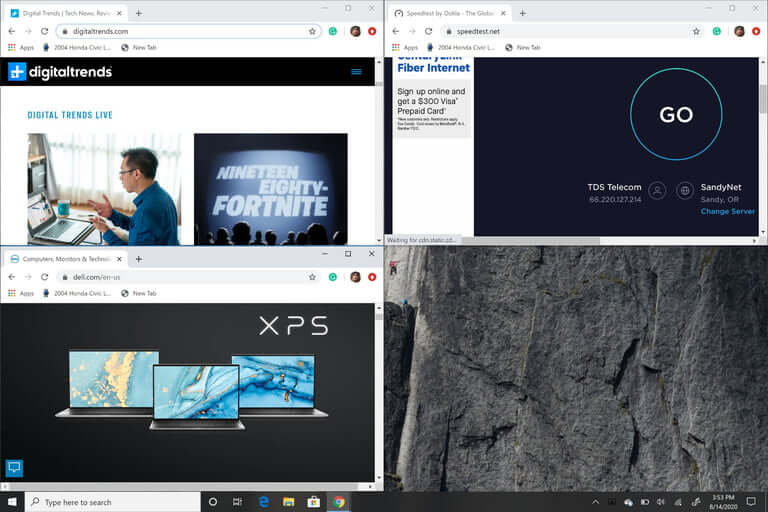Screen dimensions: 768x512
Task: Select the Digital Trends browser tab
Action: [x=66, y=13]
